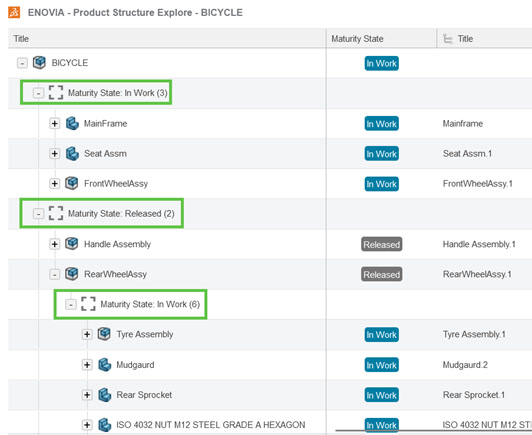Select the BICYCLE product icon

[x=39, y=63]
